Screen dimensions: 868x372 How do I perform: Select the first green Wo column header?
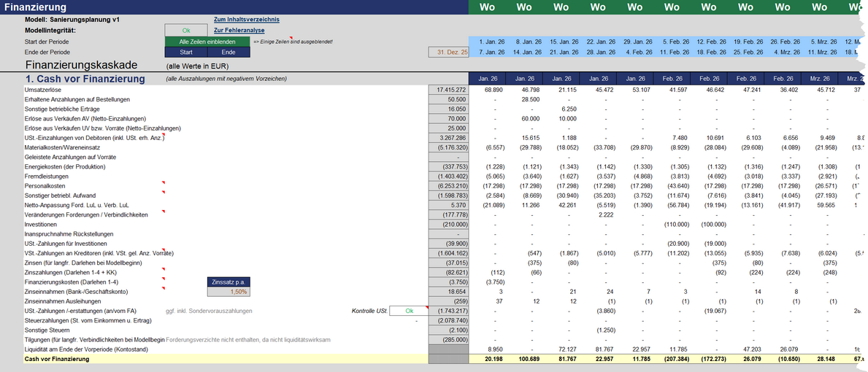click(x=487, y=7)
